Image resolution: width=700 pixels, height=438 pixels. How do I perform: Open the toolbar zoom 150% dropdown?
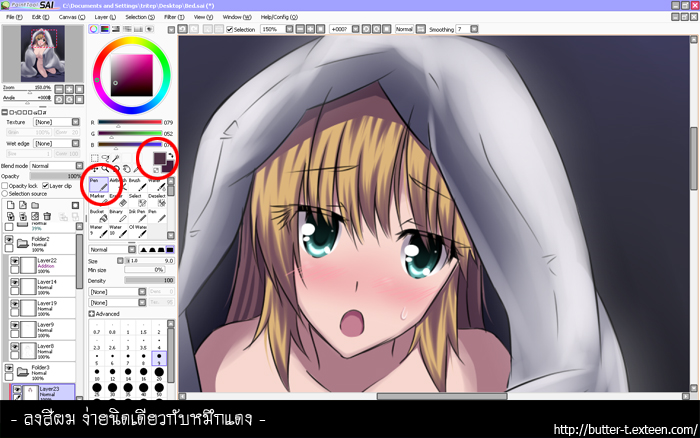click(x=289, y=29)
